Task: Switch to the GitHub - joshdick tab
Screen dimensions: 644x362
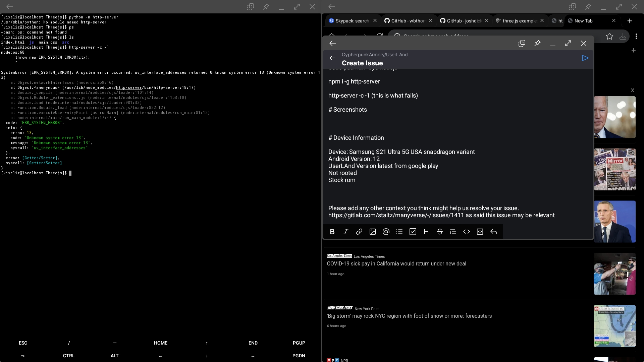Action: pos(464,20)
